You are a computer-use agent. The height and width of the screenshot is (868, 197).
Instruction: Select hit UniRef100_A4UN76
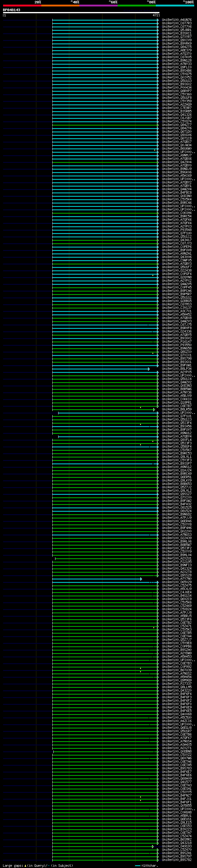[177, 20]
